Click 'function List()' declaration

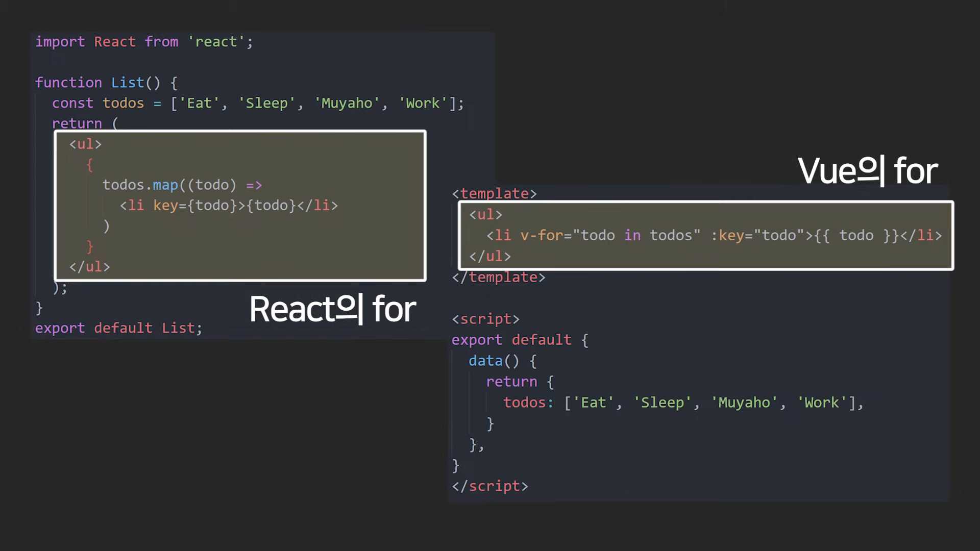(97, 83)
